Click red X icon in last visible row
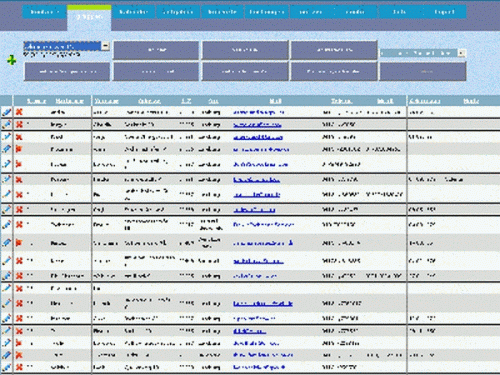The height and width of the screenshot is (375, 500). pyautogui.click(x=19, y=367)
